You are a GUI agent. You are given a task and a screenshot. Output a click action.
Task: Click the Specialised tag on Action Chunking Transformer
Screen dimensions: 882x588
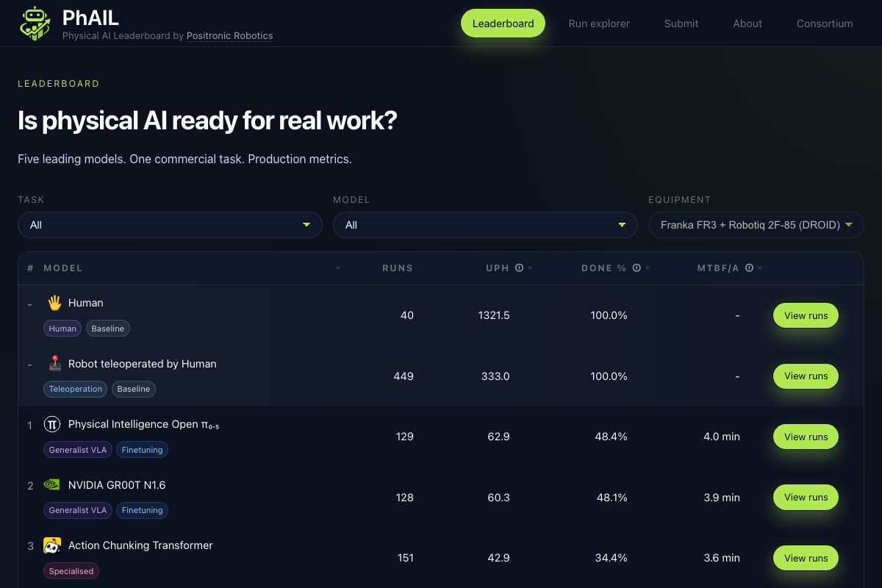pyautogui.click(x=71, y=570)
